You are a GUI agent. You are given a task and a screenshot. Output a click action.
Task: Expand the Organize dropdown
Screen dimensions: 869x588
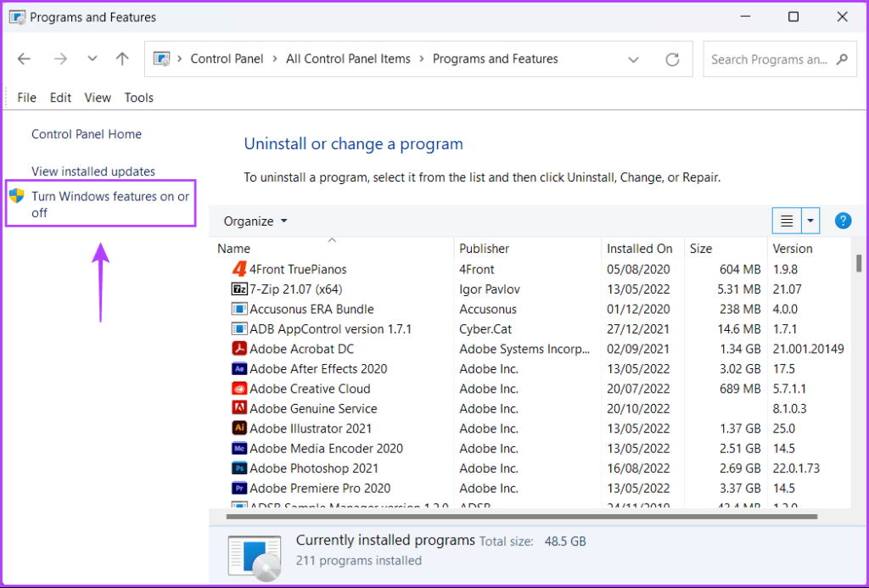pos(255,221)
